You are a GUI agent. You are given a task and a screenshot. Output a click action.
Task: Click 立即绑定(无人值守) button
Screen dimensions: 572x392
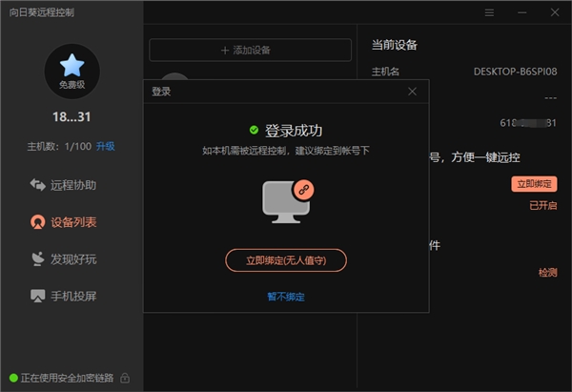pyautogui.click(x=286, y=260)
